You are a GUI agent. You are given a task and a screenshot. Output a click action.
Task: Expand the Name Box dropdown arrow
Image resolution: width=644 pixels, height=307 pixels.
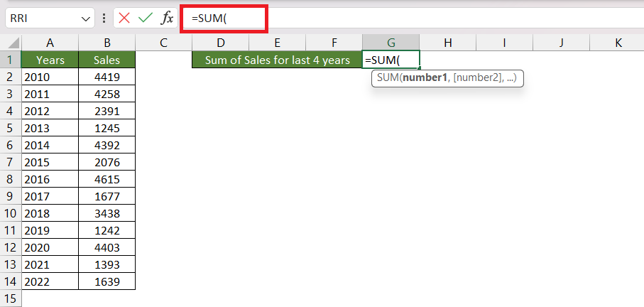pos(85,19)
